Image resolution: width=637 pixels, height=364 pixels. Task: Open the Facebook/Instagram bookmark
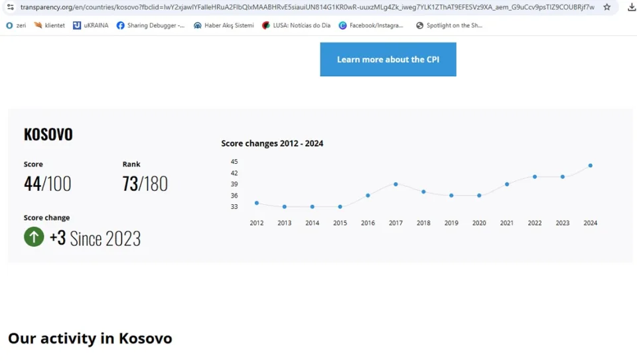(371, 25)
